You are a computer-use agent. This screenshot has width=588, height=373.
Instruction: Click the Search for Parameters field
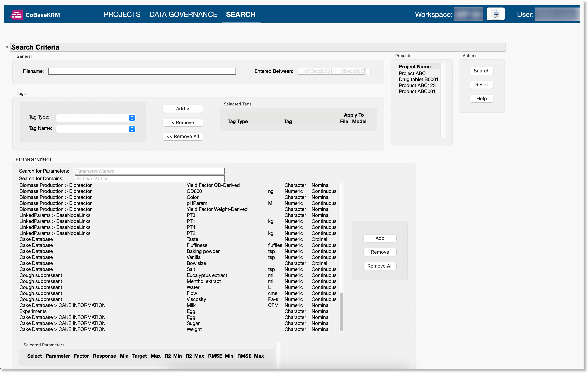point(149,171)
